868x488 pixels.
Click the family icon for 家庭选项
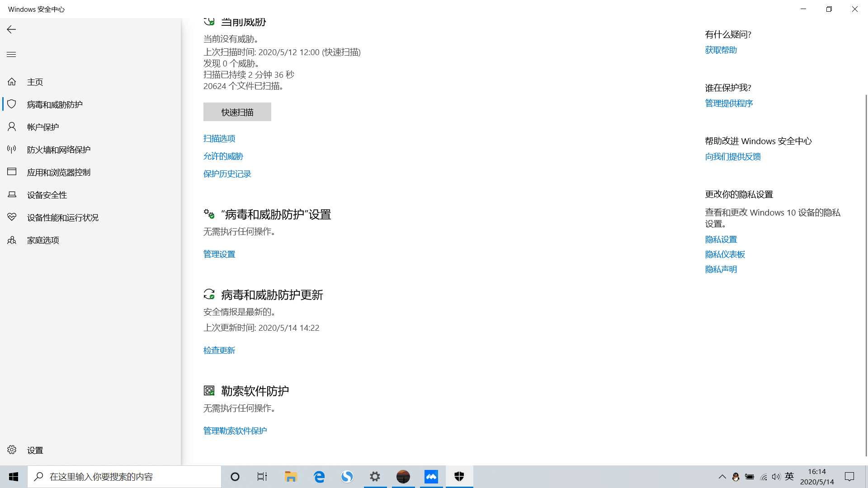pyautogui.click(x=12, y=240)
